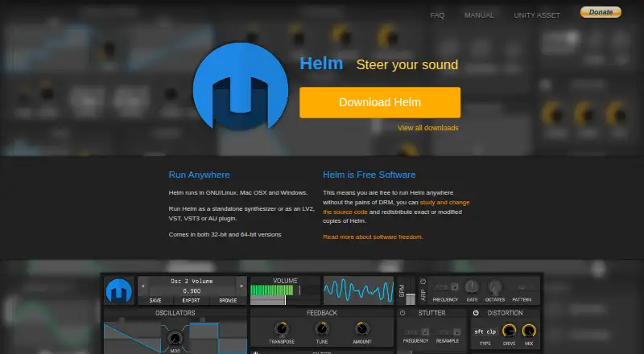Click the VOLUME label

285,281
